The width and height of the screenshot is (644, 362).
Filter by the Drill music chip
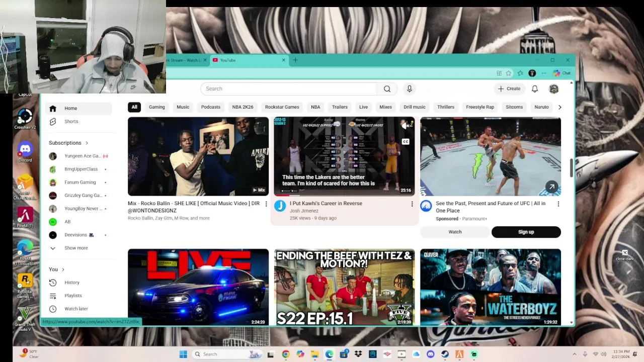click(415, 107)
